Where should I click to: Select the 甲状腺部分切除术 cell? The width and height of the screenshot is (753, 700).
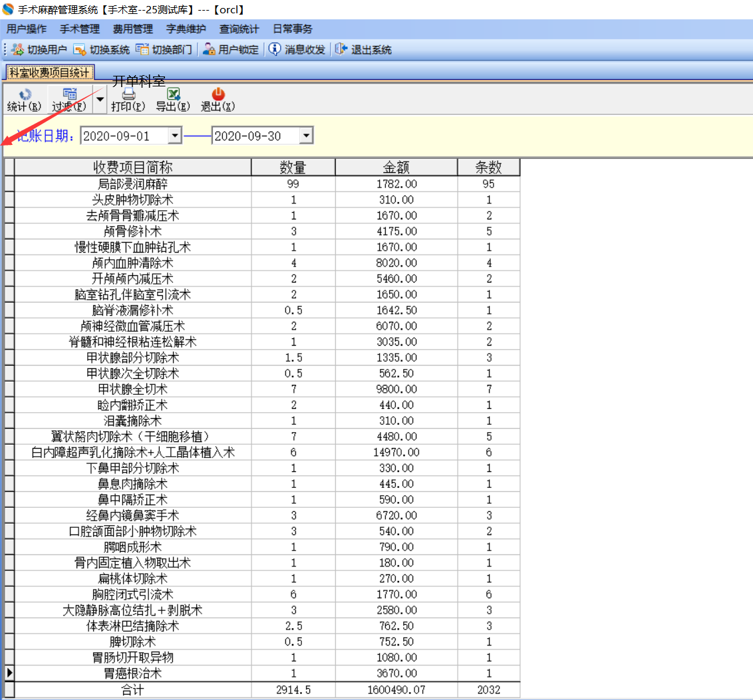pyautogui.click(x=133, y=358)
